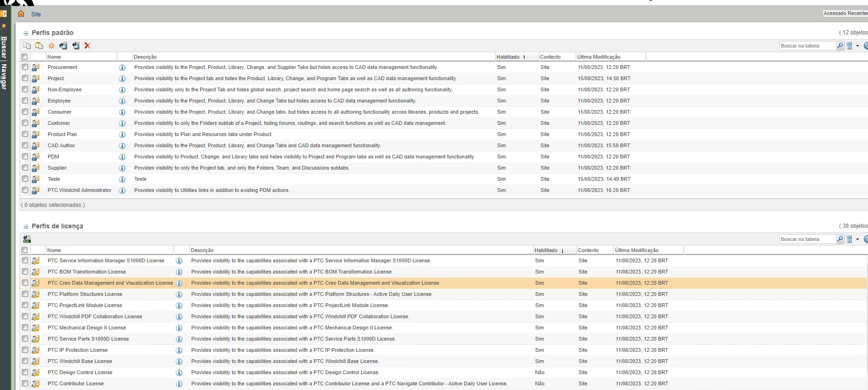Screen dimensions: 868x390
Task: Expand the orange navigator panel arrow
Action: click(x=4, y=14)
